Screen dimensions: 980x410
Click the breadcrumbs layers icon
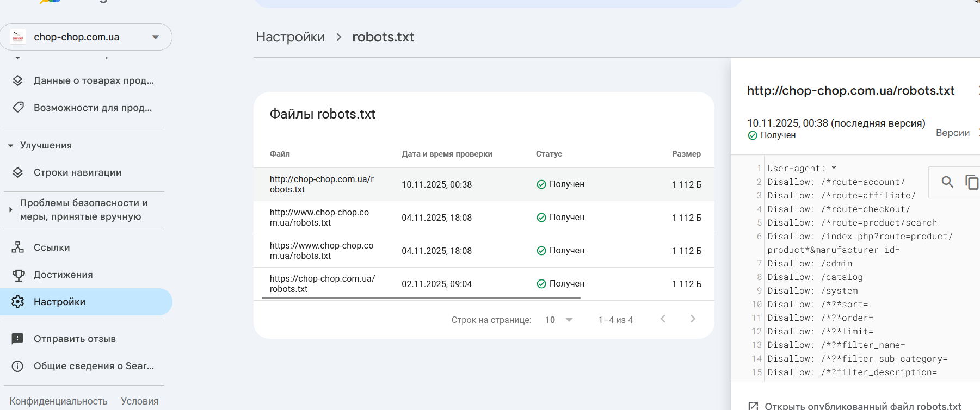(18, 172)
